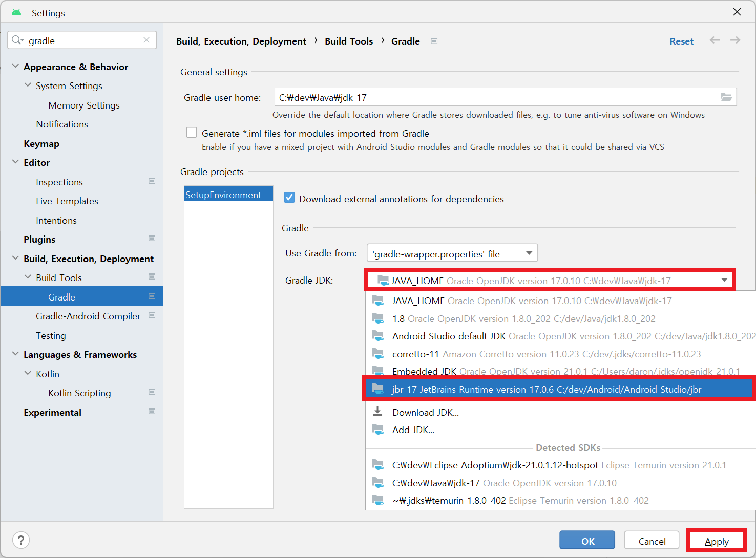Click the Reset link
Screen dimensions: 756x558
point(681,41)
